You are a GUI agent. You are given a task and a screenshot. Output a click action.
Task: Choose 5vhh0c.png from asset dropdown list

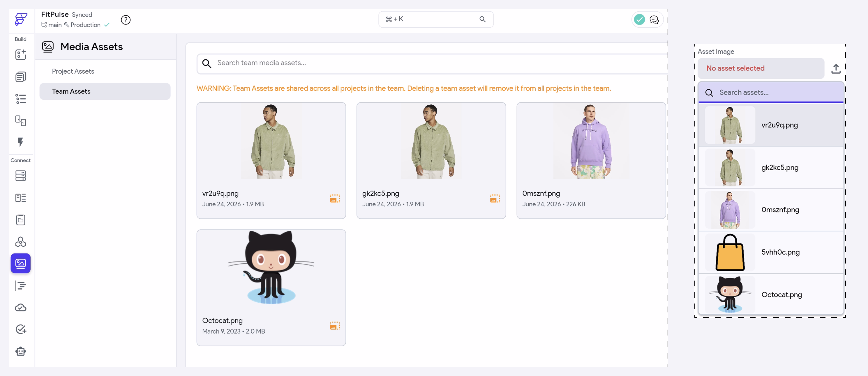pos(771,252)
